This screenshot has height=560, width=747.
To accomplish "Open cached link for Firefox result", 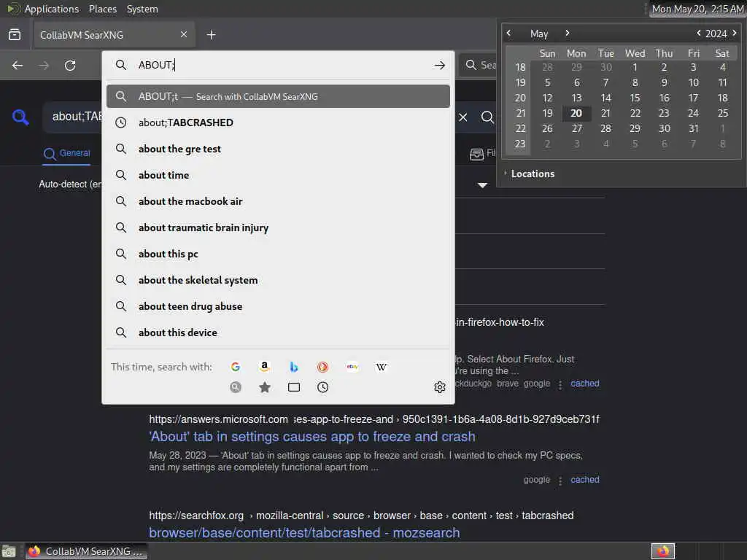I will [585, 384].
